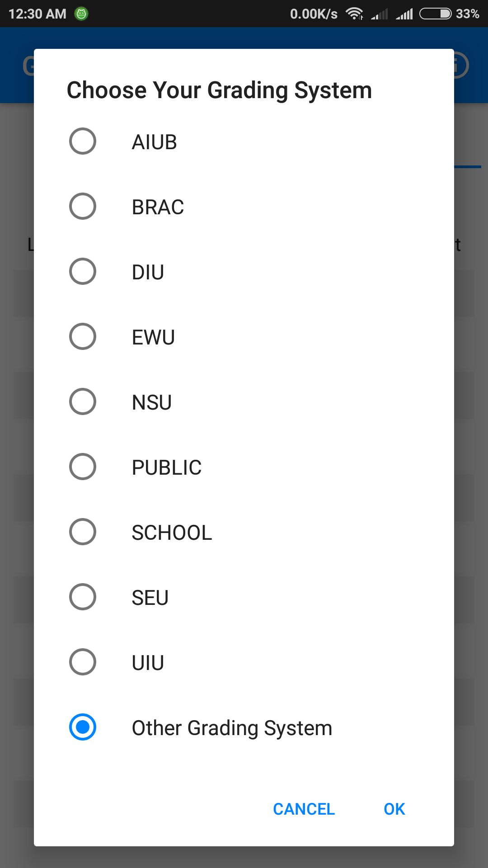Confirm selection with OK button
The image size is (488, 868).
394,809
